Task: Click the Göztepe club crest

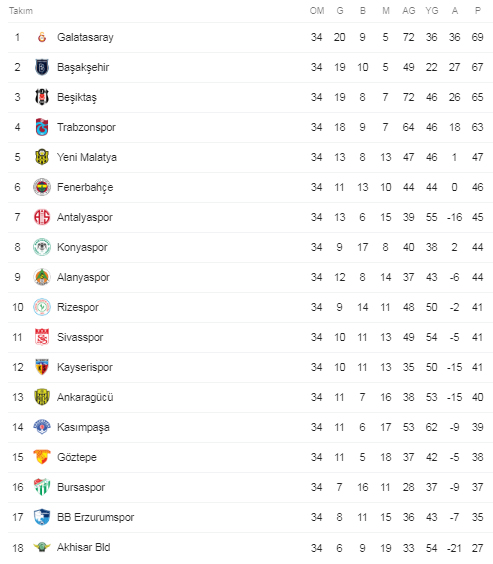Action: 42,457
